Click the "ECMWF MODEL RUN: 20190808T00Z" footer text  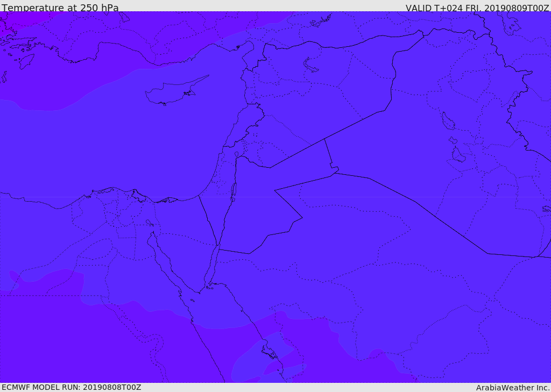72,387
